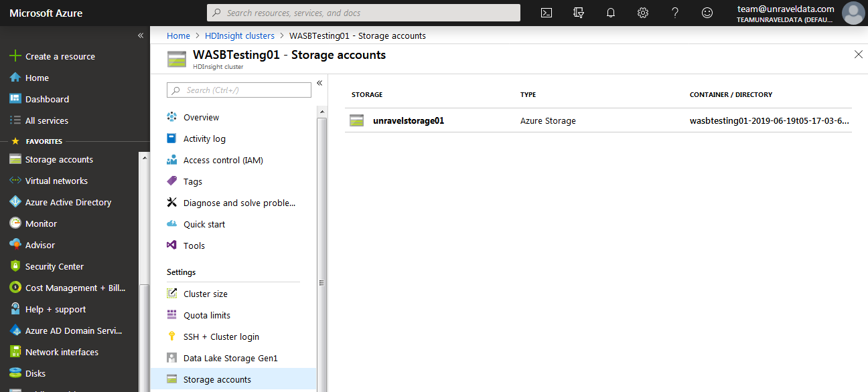Click the TYPE column header

pyautogui.click(x=528, y=95)
